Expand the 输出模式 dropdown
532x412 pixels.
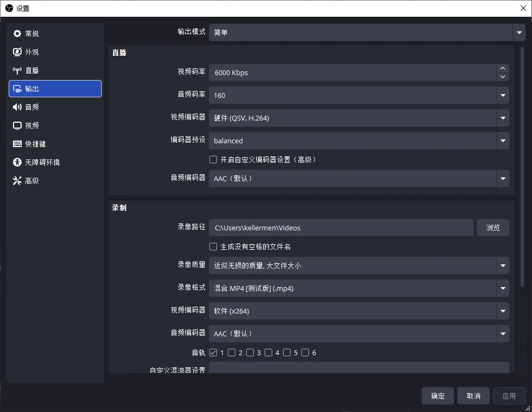[519, 32]
